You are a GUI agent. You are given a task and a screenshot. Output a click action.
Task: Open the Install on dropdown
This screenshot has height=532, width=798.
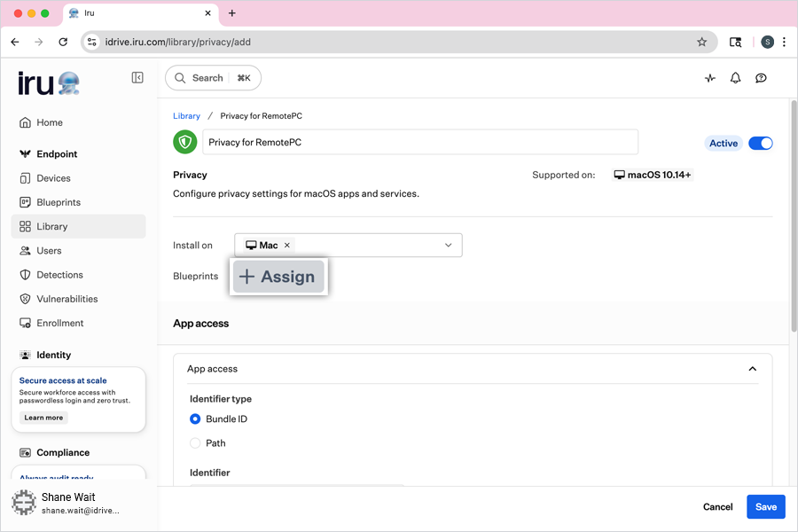click(x=448, y=246)
